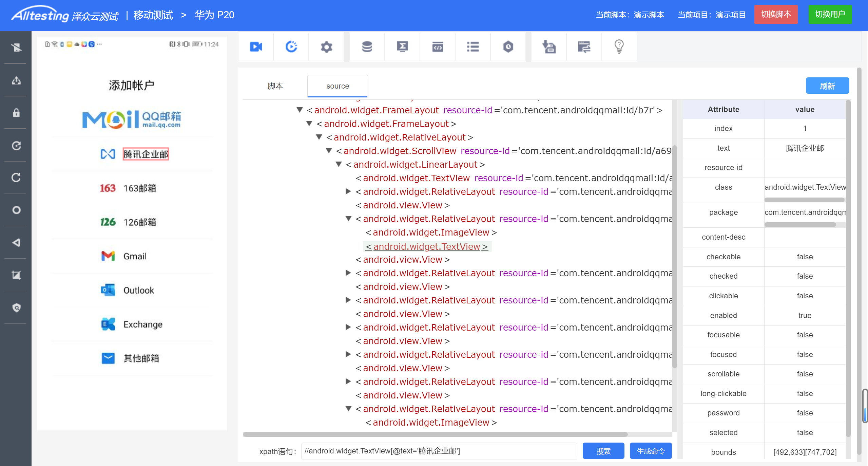The height and width of the screenshot is (466, 868).
Task: Click the plain refresh arrow sidebar icon
Action: point(16,178)
